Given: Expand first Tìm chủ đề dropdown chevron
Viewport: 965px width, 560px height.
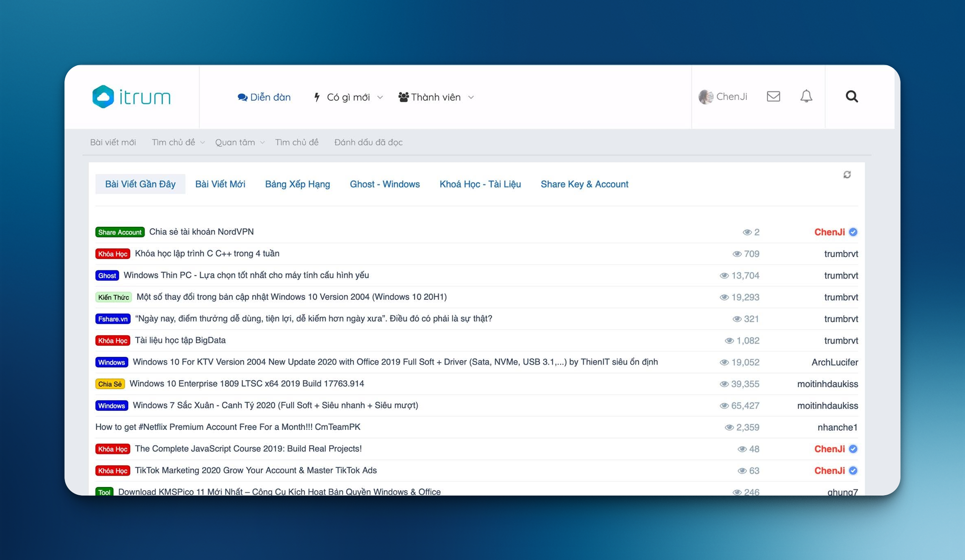Looking at the screenshot, I should click(202, 142).
